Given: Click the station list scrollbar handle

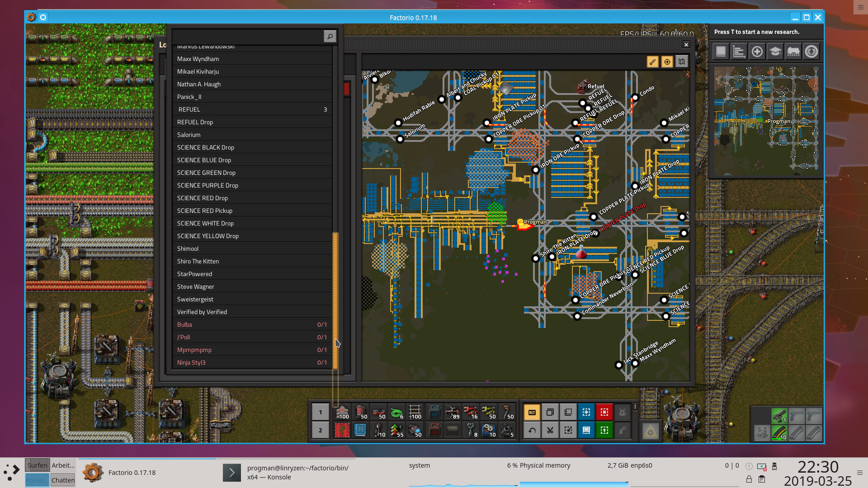Looking at the screenshot, I should [x=335, y=301].
